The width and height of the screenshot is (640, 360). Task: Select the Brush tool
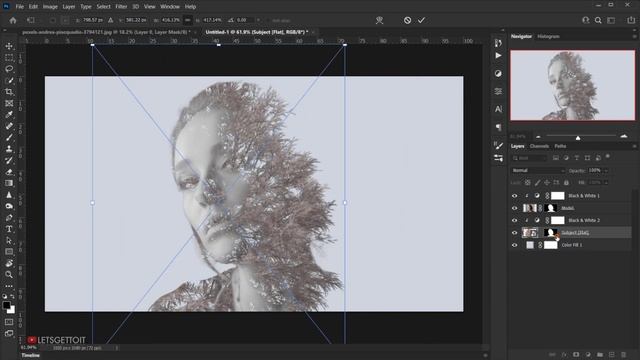click(x=9, y=138)
